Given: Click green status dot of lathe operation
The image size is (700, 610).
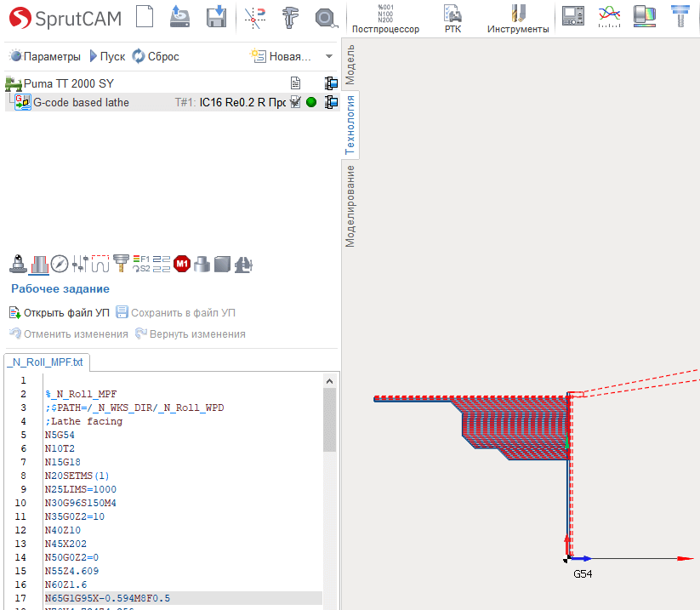Looking at the screenshot, I should pyautogui.click(x=311, y=102).
